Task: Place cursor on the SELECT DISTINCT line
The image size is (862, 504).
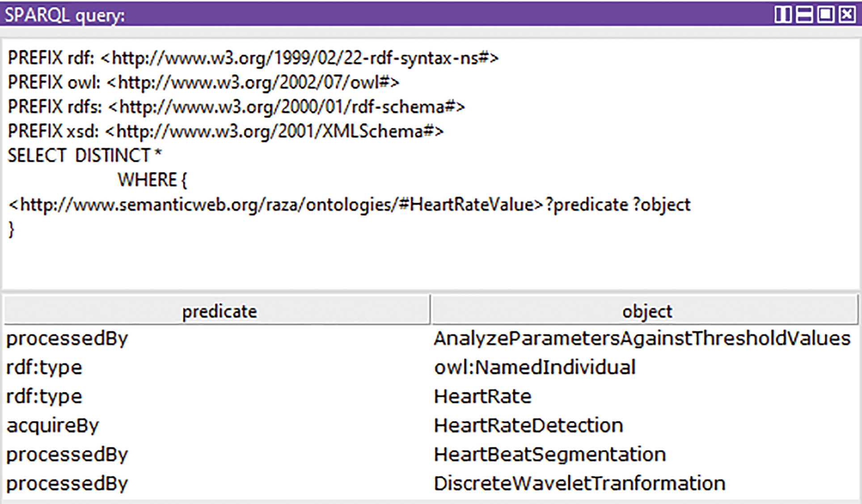Action: 84,155
